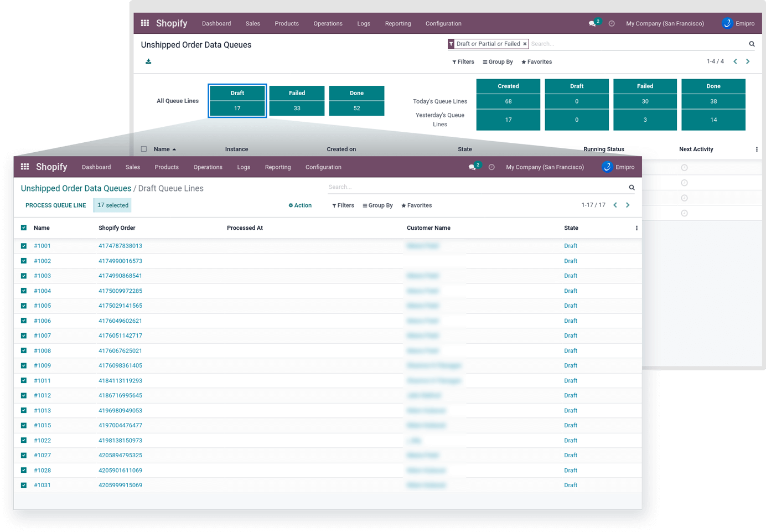Click first Next Activity clock icon

click(x=684, y=168)
